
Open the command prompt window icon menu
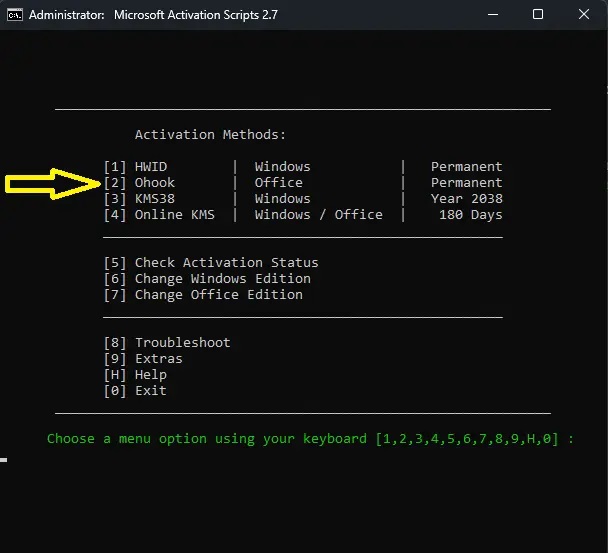(15, 15)
